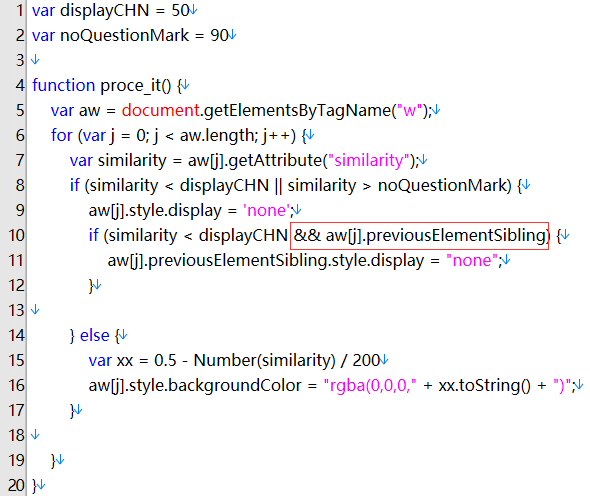Click line number 10 in the gutter
Viewport: 590px width, 496px height.
pyautogui.click(x=16, y=235)
